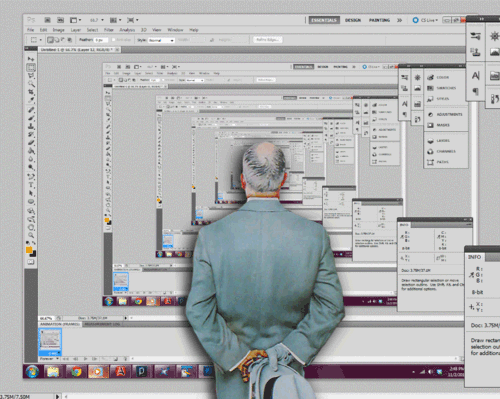Screen dimensions: 500x399
Task: Open the outermost Forever looping options dropdown
Action: [49, 359]
